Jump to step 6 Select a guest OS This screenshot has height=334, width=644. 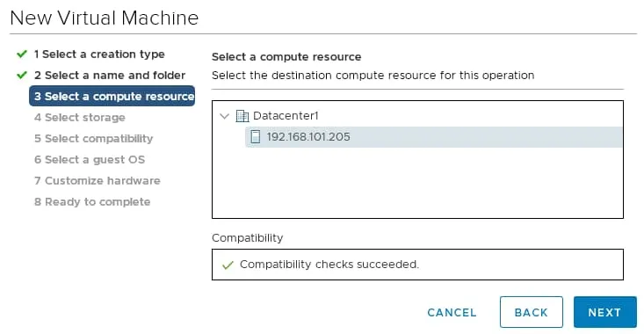[x=90, y=159]
